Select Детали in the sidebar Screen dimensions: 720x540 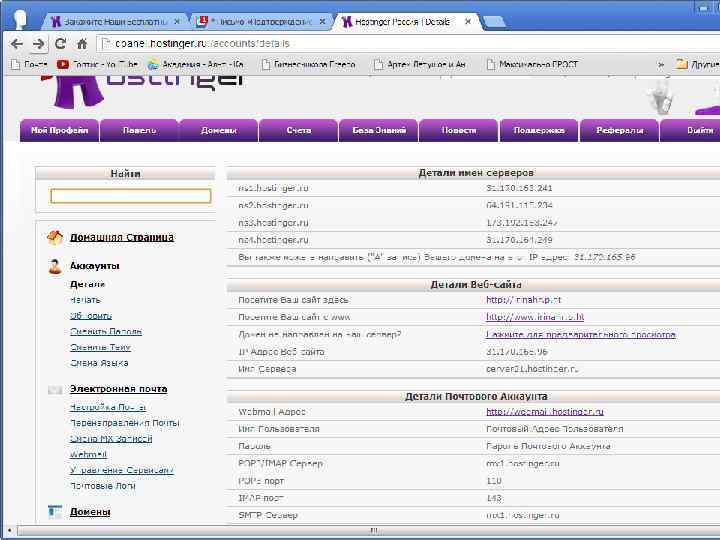(x=87, y=284)
